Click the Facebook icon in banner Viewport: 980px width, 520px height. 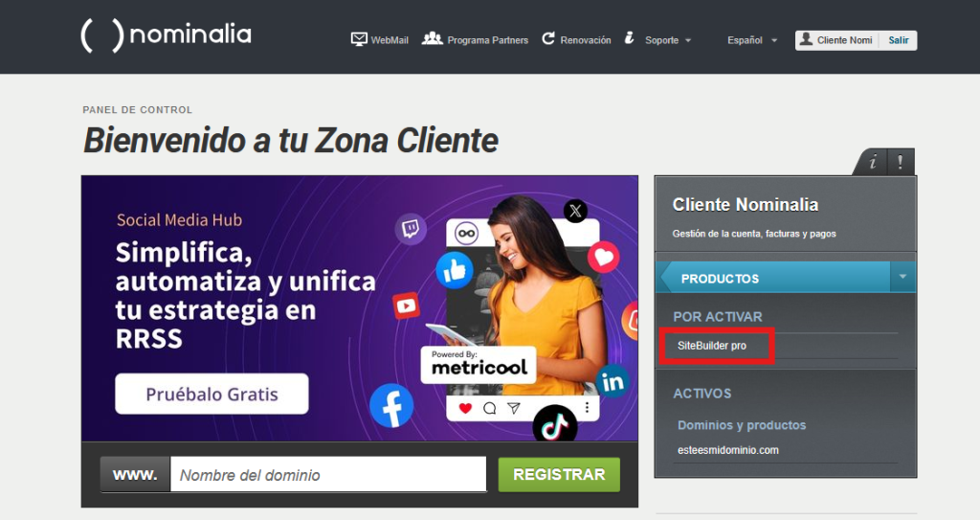(x=391, y=405)
